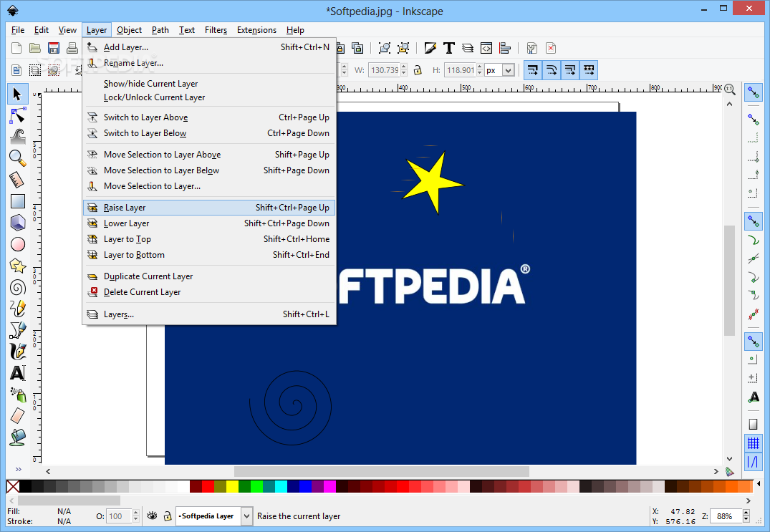Open the Extensions menu
Image resolution: width=770 pixels, height=532 pixels.
[x=256, y=30]
